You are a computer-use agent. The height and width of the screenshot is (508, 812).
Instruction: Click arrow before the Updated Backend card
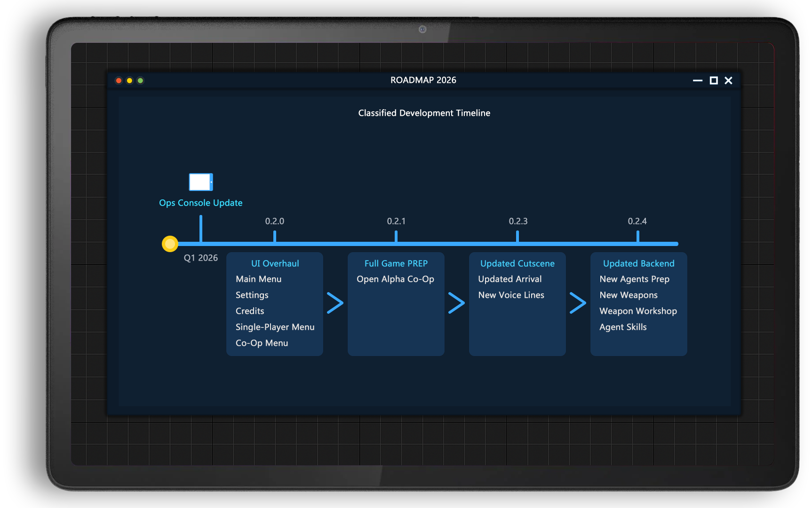(x=578, y=303)
